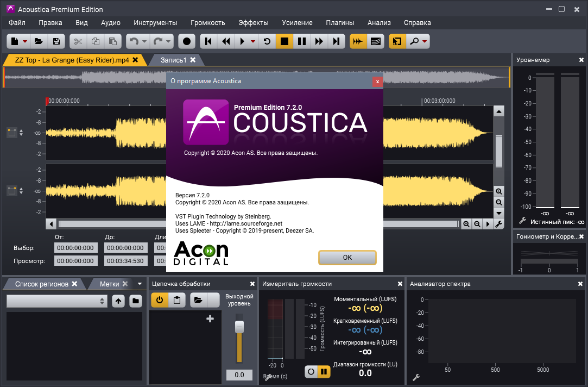Click OK in the About dialog
Screen dimensions: 588x387
347,258
